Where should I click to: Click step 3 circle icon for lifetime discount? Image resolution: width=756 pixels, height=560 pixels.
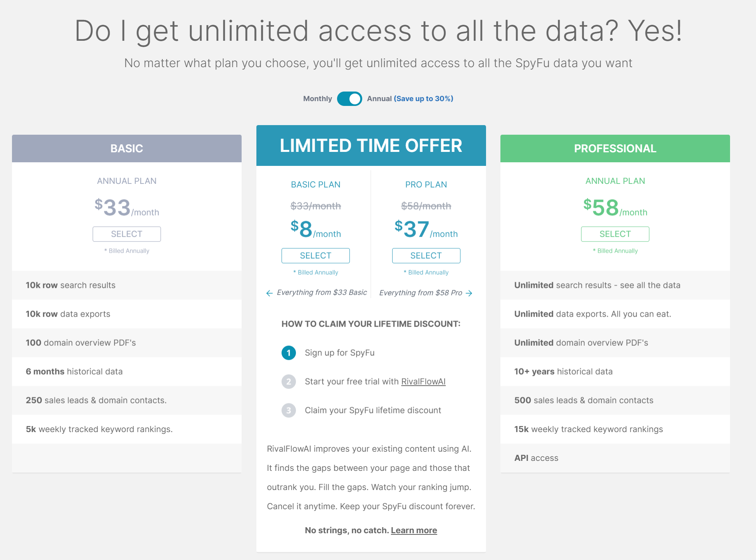click(x=289, y=411)
